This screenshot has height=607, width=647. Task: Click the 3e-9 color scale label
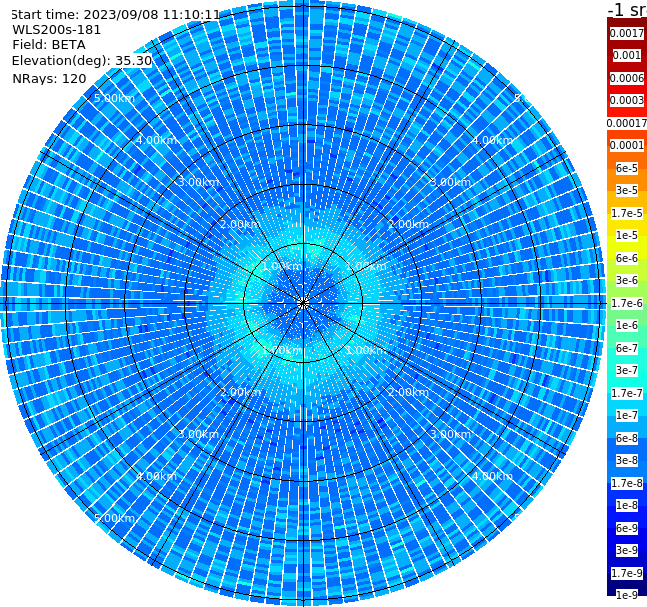click(x=627, y=550)
